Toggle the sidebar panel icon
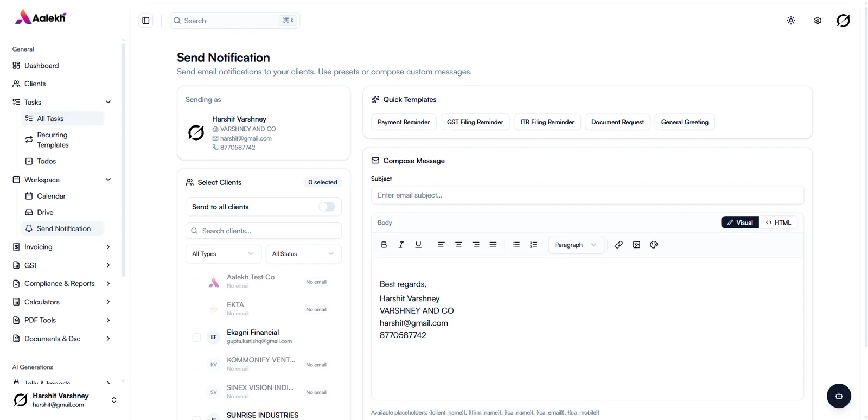This screenshot has width=868, height=420. [146, 21]
